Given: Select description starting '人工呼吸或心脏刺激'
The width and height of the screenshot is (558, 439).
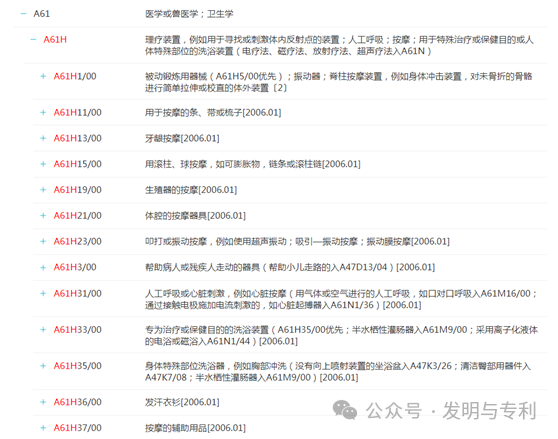Looking at the screenshot, I should coord(341,299).
